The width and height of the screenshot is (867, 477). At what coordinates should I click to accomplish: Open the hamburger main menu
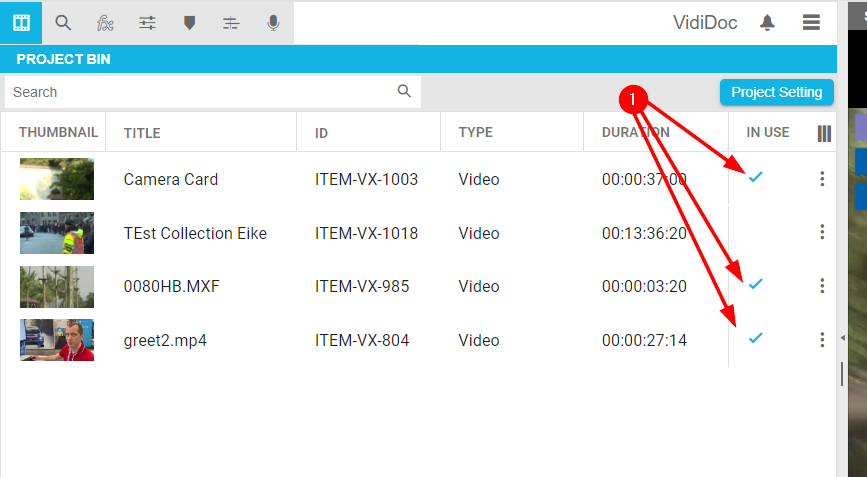811,22
